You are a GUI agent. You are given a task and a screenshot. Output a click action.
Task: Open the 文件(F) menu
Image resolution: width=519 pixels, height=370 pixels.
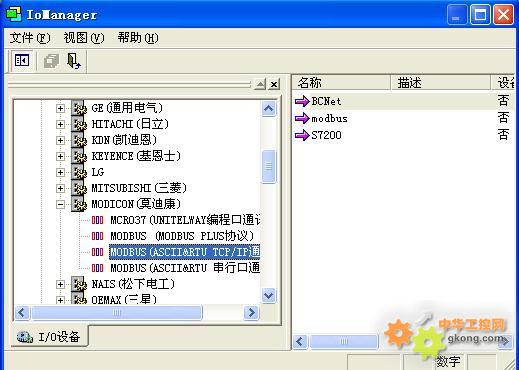point(30,38)
